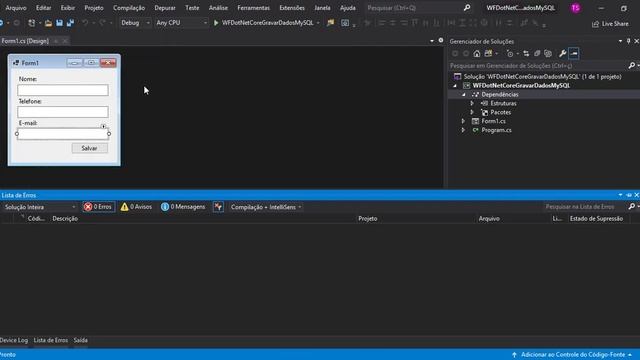
Task: Select the Program.cs file
Action: click(x=496, y=130)
